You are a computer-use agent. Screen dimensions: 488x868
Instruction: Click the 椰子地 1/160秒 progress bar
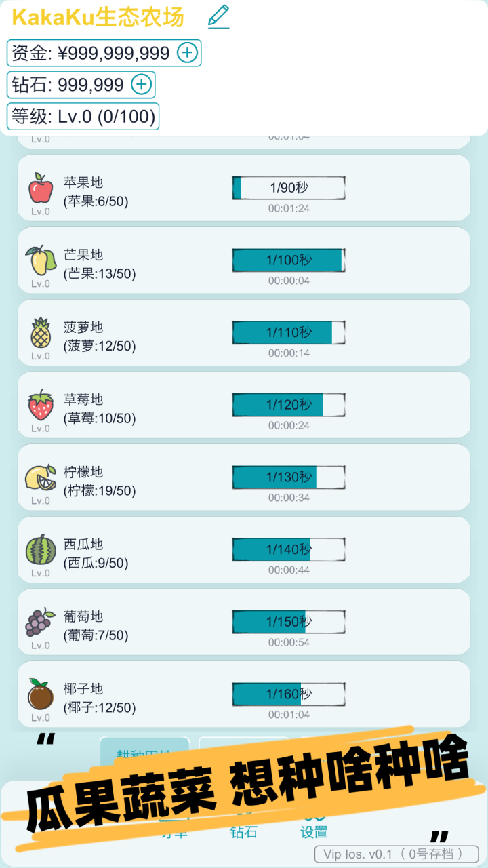[289, 694]
